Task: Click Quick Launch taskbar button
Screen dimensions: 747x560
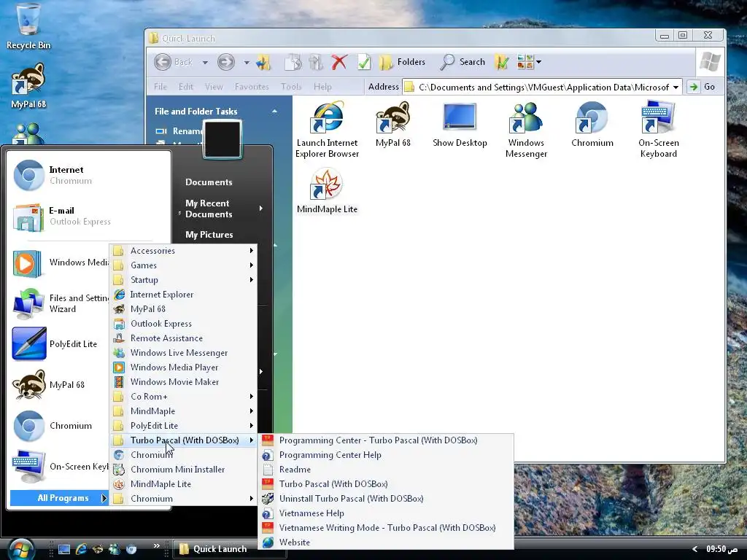Action: pos(228,549)
